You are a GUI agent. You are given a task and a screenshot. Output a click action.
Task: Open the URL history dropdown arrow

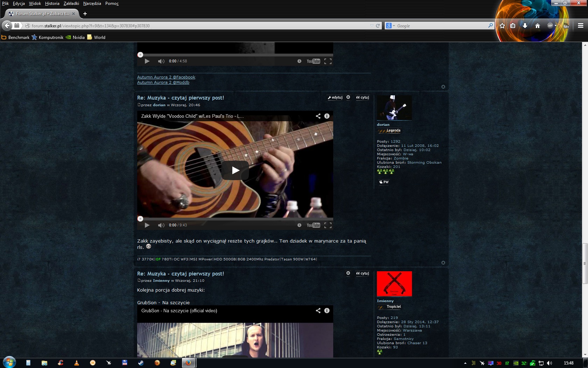coord(372,26)
